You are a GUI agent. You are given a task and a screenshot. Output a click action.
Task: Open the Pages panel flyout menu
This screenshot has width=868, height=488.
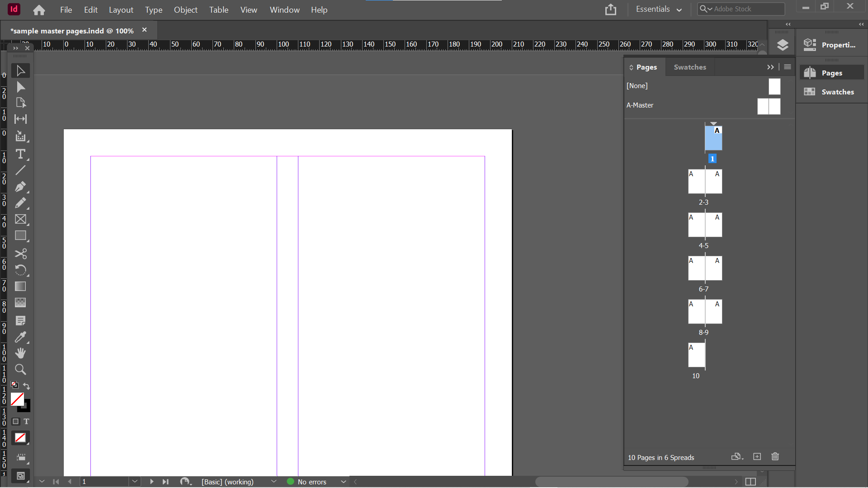pos(787,67)
